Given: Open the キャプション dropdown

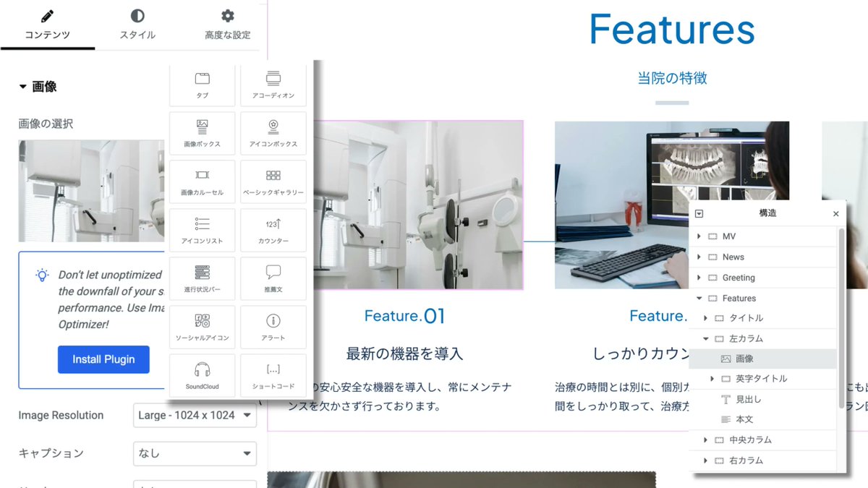Looking at the screenshot, I should pos(195,453).
